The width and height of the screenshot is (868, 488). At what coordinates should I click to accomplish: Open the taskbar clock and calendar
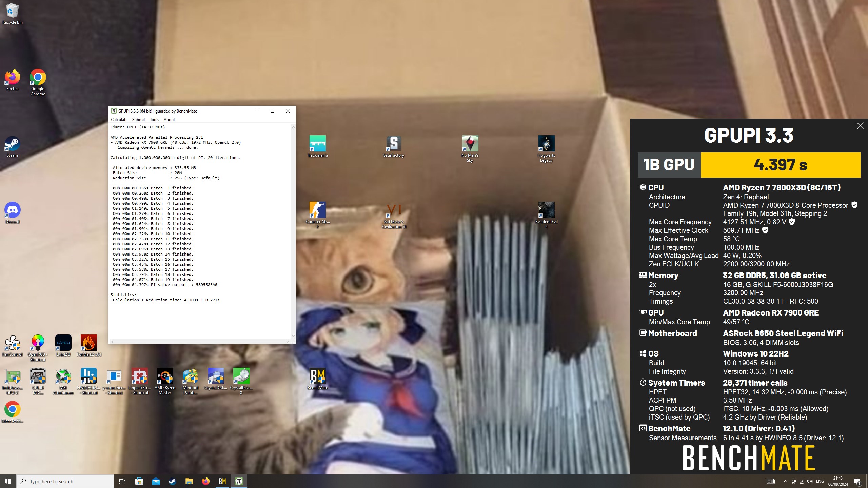(838, 481)
